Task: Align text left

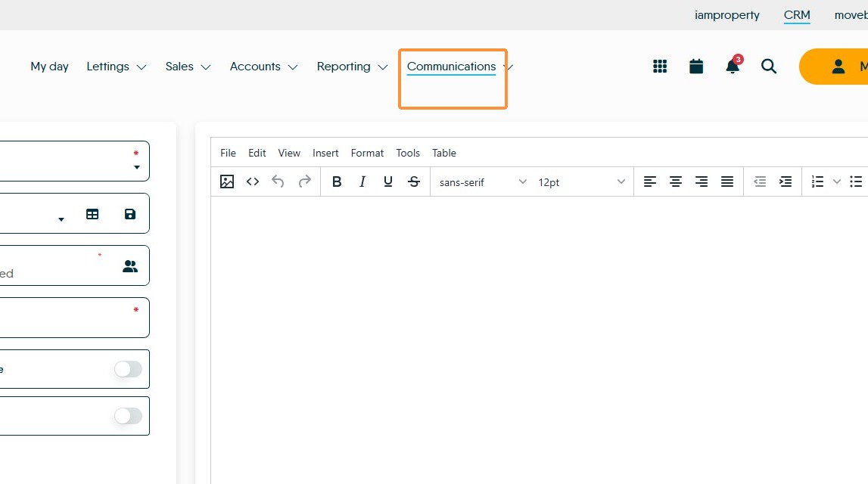Action: point(650,181)
